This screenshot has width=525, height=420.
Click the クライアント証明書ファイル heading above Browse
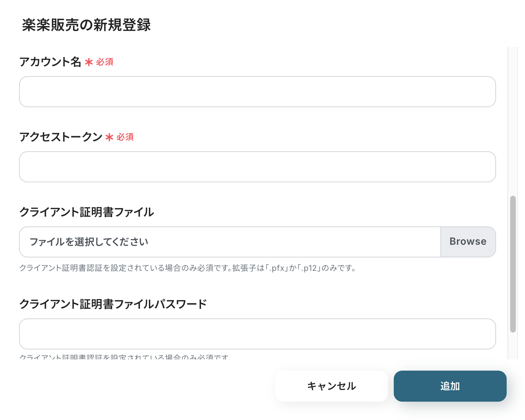[x=86, y=212]
